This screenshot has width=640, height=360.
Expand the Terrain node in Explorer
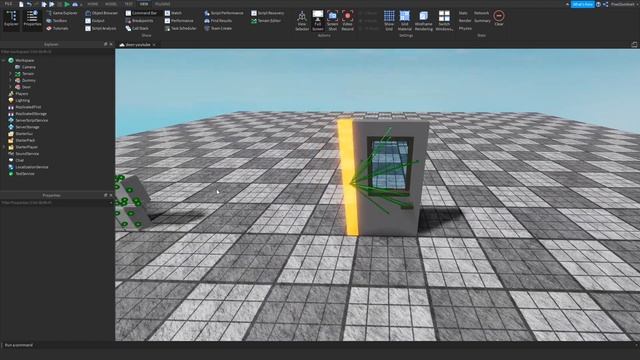click(x=10, y=74)
